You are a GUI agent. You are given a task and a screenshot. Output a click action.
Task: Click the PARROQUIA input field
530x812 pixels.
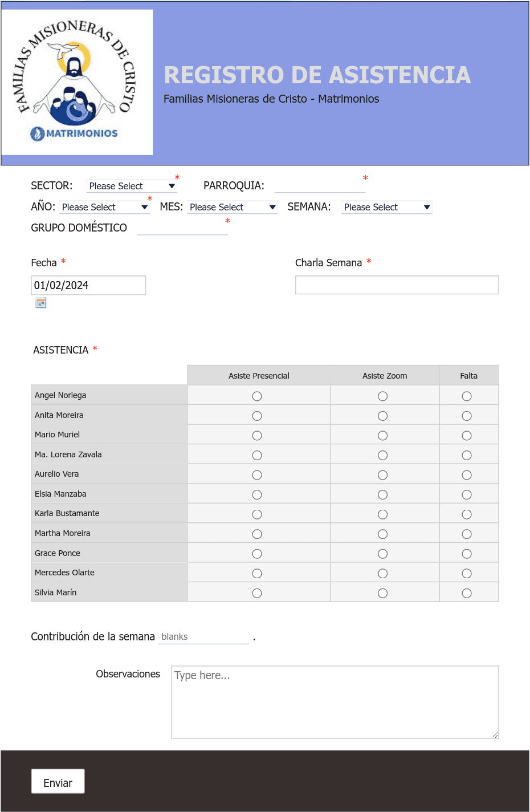[320, 186]
